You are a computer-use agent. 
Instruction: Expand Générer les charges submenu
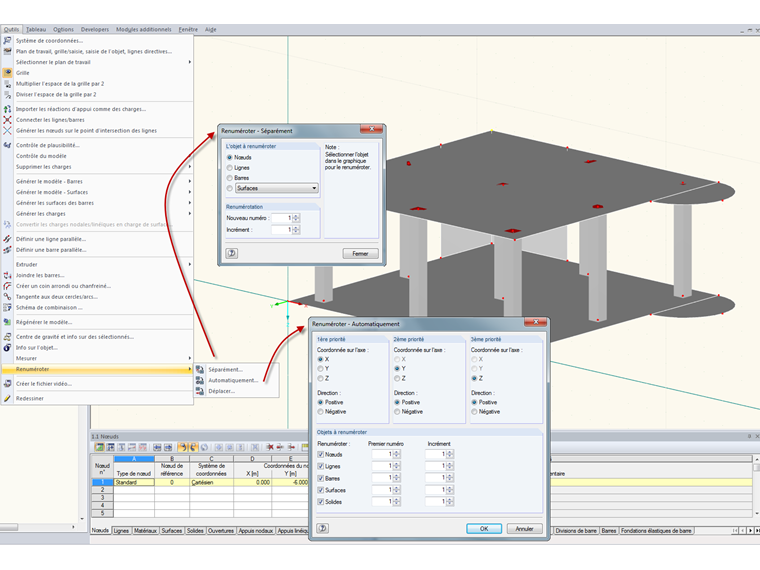click(x=190, y=213)
